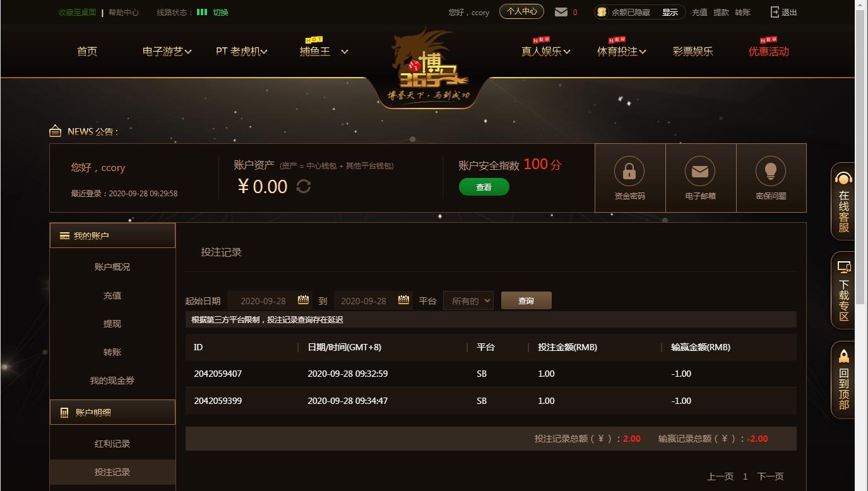Go to 彩票娱乐 menu item
This screenshot has width=868, height=491.
[x=693, y=51]
